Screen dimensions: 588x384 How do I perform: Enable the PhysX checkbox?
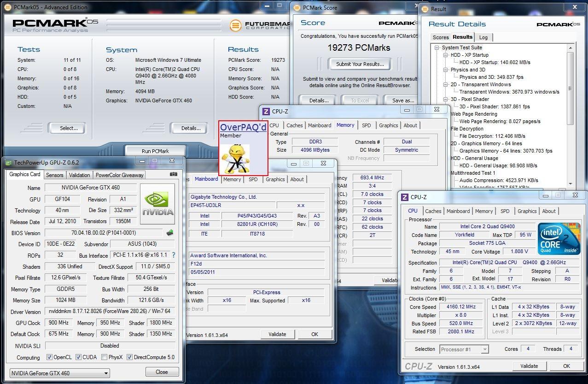click(105, 357)
